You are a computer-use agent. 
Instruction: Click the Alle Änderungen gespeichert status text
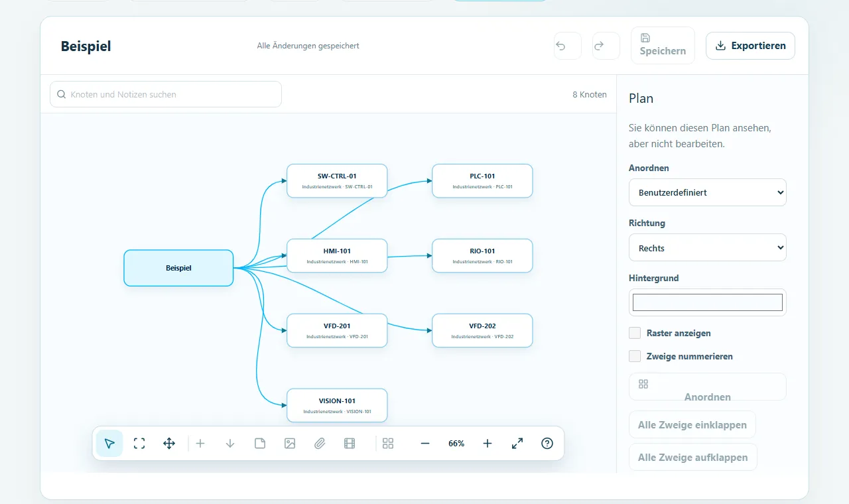[308, 46]
